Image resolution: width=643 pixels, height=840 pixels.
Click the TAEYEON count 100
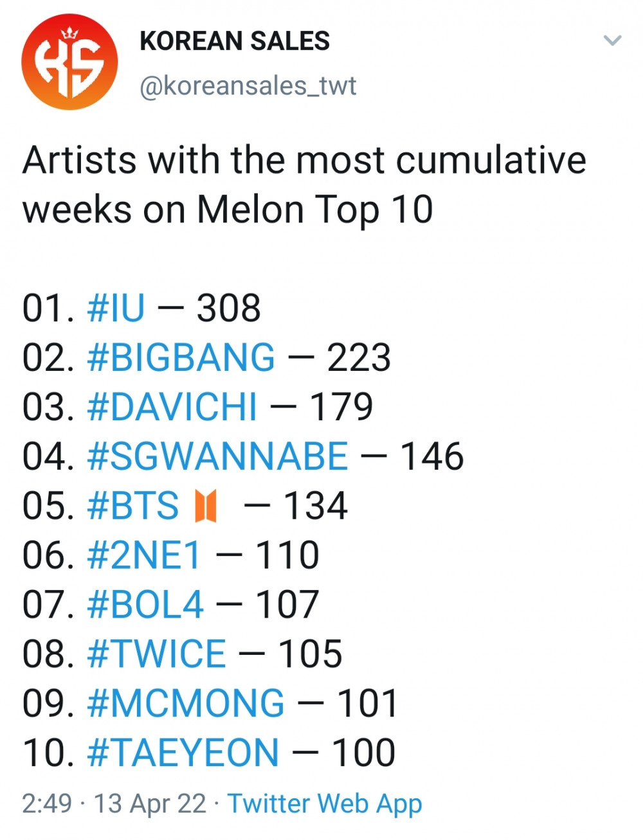pyautogui.click(x=363, y=753)
